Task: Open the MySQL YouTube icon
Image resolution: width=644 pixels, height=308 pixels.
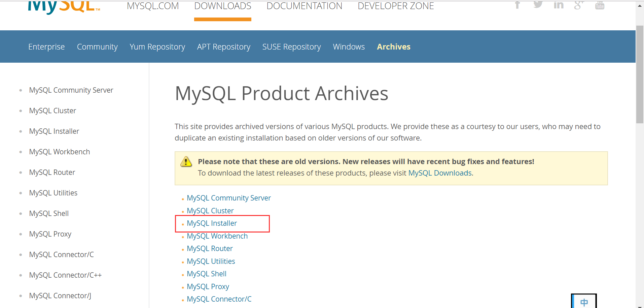Action: (600, 5)
